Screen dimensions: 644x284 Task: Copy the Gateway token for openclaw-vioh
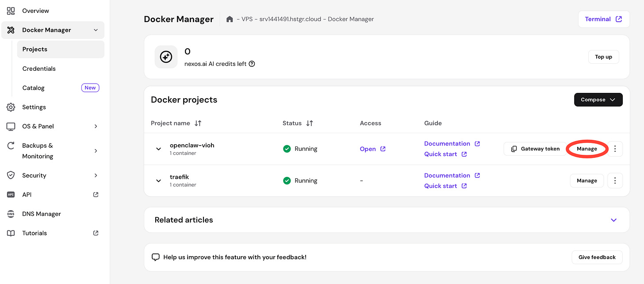tap(535, 149)
